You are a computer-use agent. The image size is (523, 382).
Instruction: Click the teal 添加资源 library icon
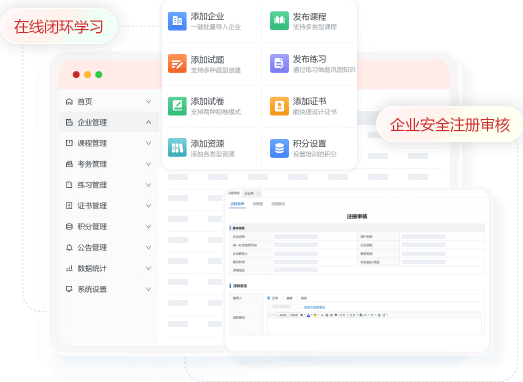[177, 147]
